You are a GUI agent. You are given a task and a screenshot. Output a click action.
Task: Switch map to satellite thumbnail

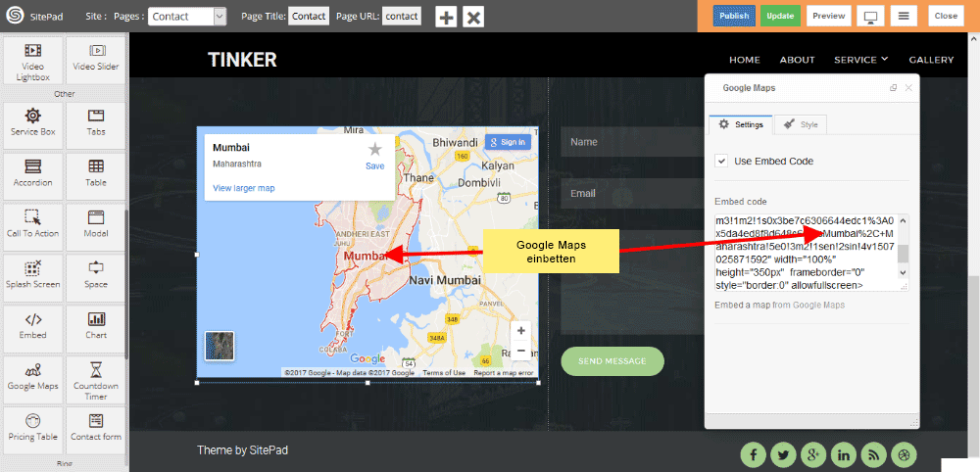click(220, 346)
